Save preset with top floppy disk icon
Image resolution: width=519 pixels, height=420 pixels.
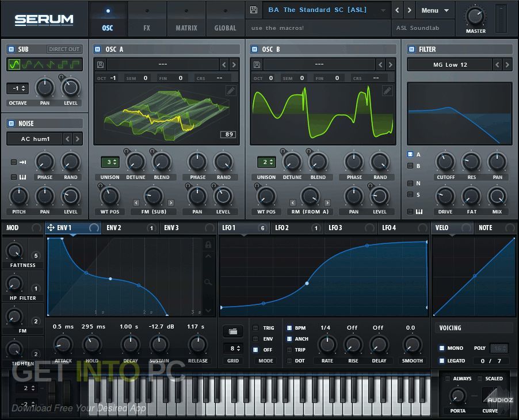[254, 10]
